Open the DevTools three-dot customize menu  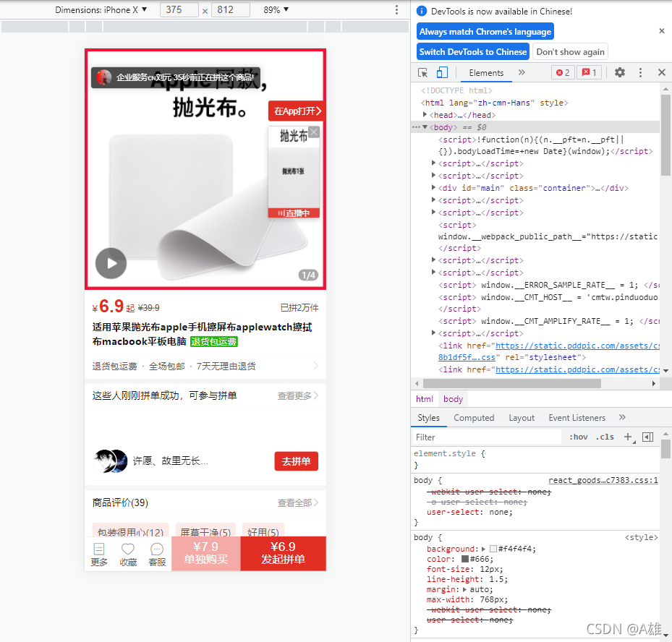point(640,72)
